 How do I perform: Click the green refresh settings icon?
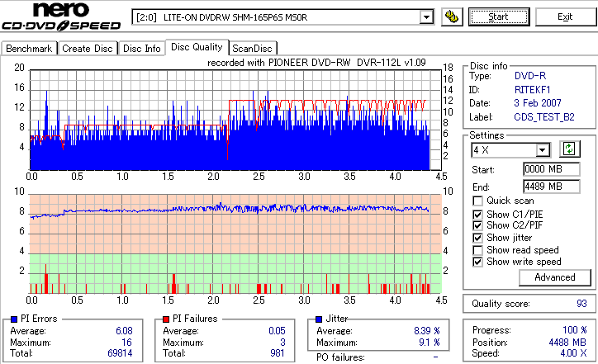click(x=569, y=149)
